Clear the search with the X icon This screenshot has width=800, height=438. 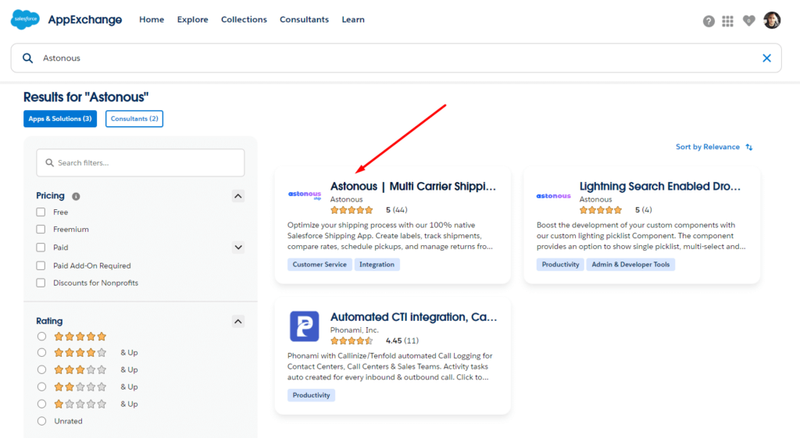point(766,58)
